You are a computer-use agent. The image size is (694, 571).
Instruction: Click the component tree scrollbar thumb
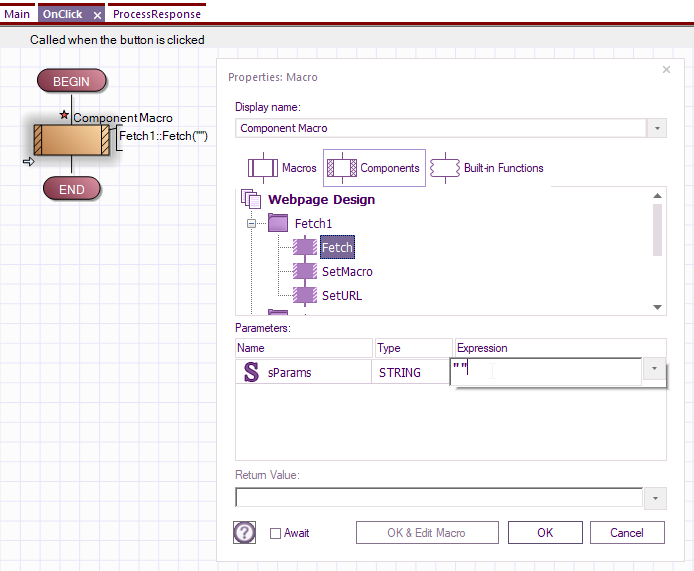[657, 230]
